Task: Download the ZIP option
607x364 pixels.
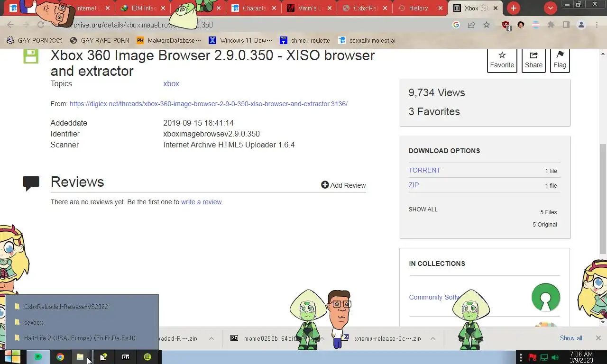Action: coord(414,185)
